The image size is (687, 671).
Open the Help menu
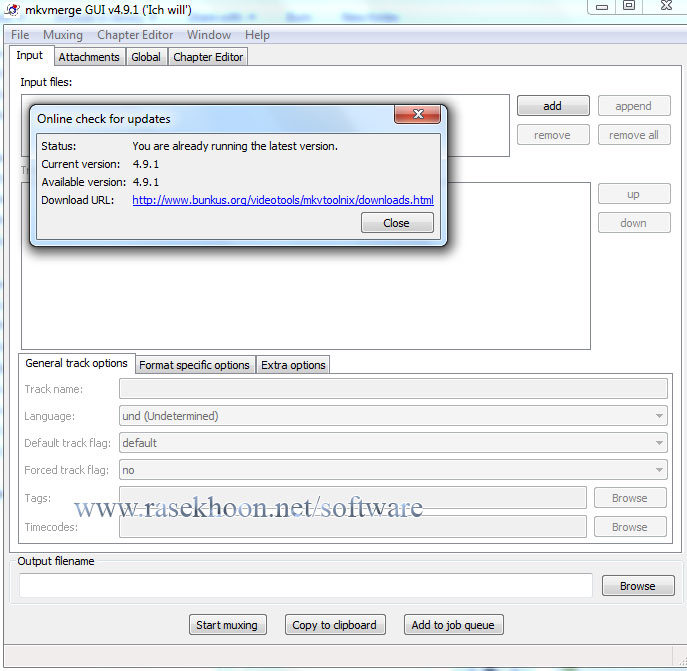point(257,35)
